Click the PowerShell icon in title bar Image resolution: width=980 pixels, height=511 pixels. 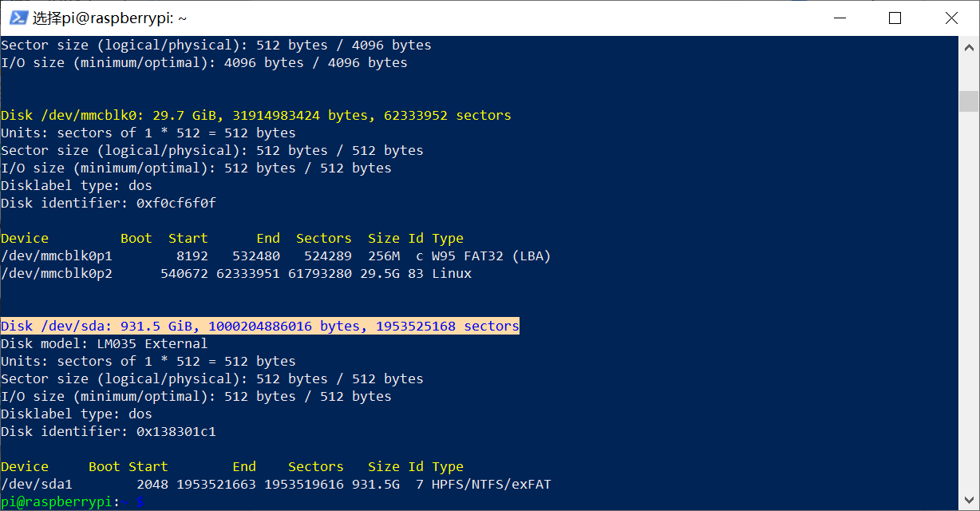[18, 18]
